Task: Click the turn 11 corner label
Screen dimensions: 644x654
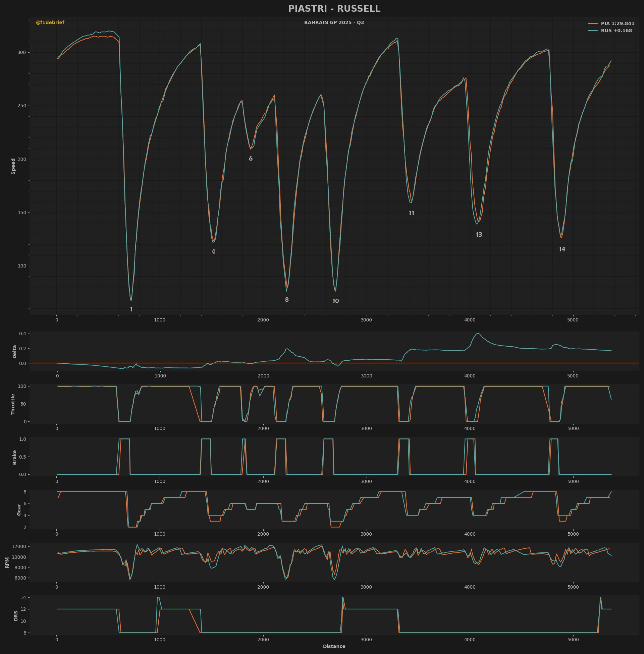Action: pyautogui.click(x=411, y=213)
